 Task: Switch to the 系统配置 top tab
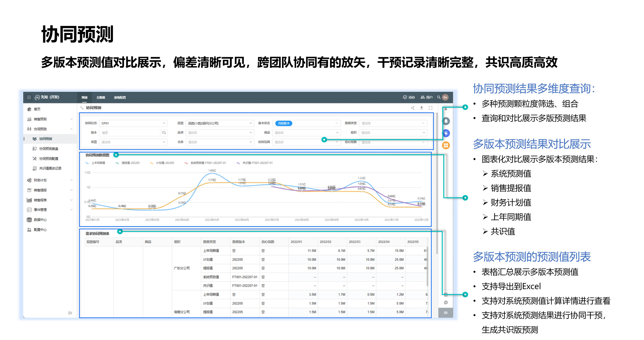click(120, 98)
